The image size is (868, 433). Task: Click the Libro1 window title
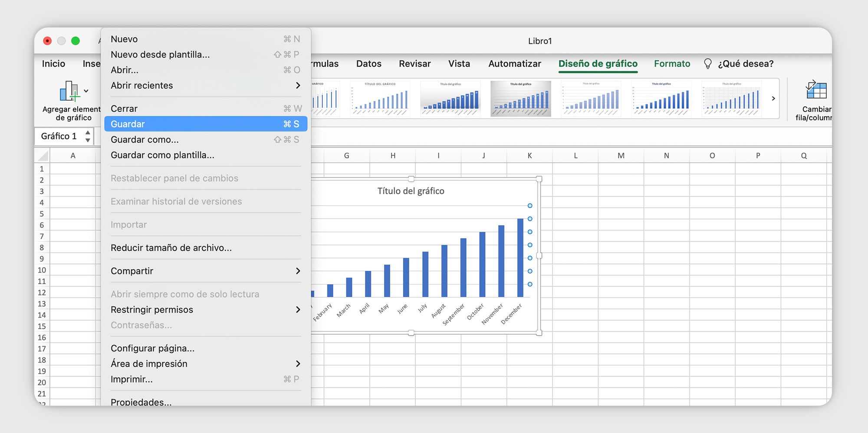pos(540,41)
